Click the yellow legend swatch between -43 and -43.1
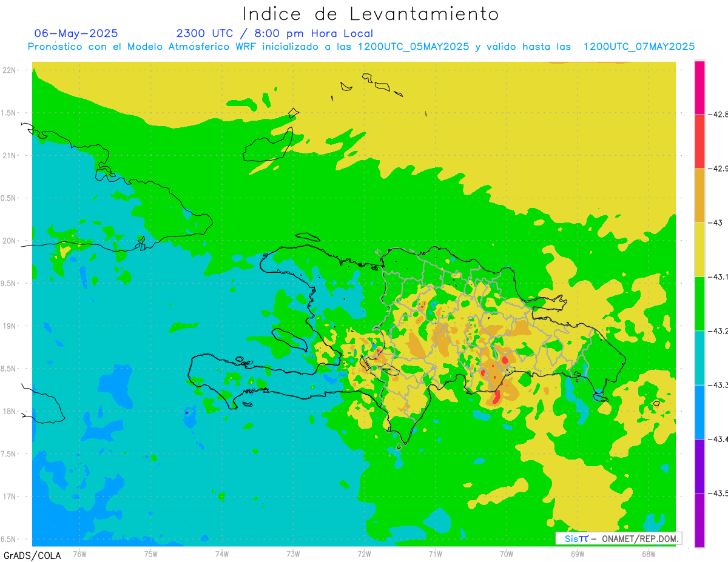This screenshot has width=728, height=562. (699, 249)
